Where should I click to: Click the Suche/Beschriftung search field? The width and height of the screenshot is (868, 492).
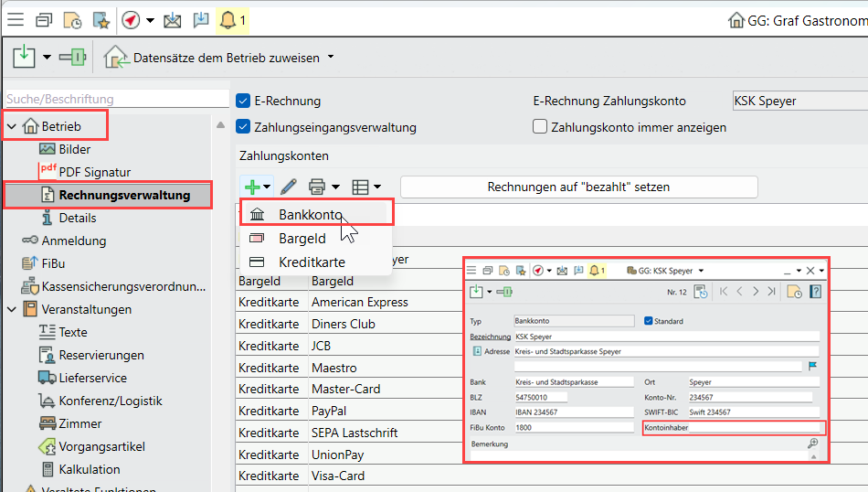click(x=115, y=99)
